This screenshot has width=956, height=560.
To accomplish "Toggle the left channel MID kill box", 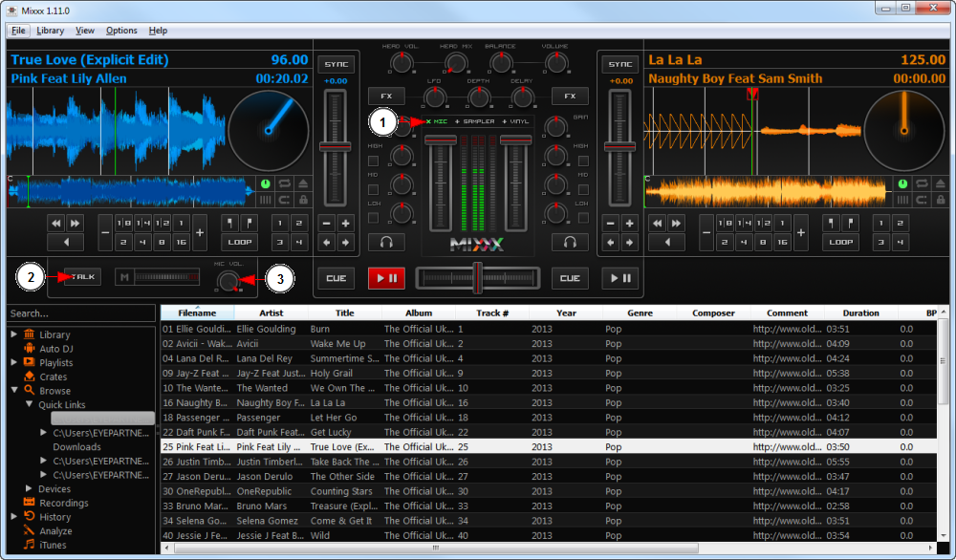I will pos(373,189).
